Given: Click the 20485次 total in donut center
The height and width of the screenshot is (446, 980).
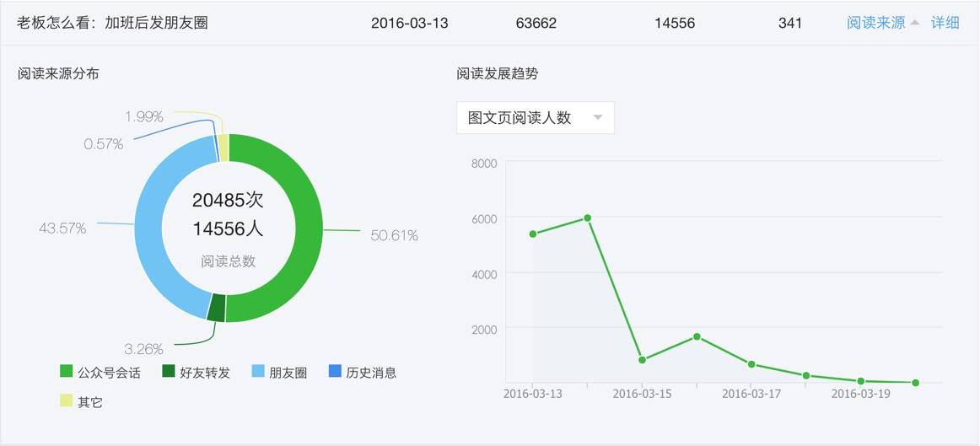Looking at the screenshot, I should [228, 200].
